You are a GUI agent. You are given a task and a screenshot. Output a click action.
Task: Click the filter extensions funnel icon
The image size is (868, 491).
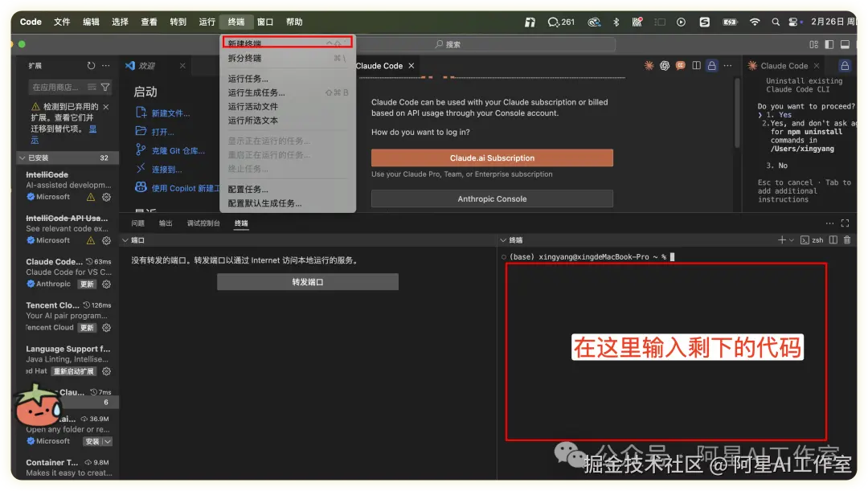tap(105, 87)
